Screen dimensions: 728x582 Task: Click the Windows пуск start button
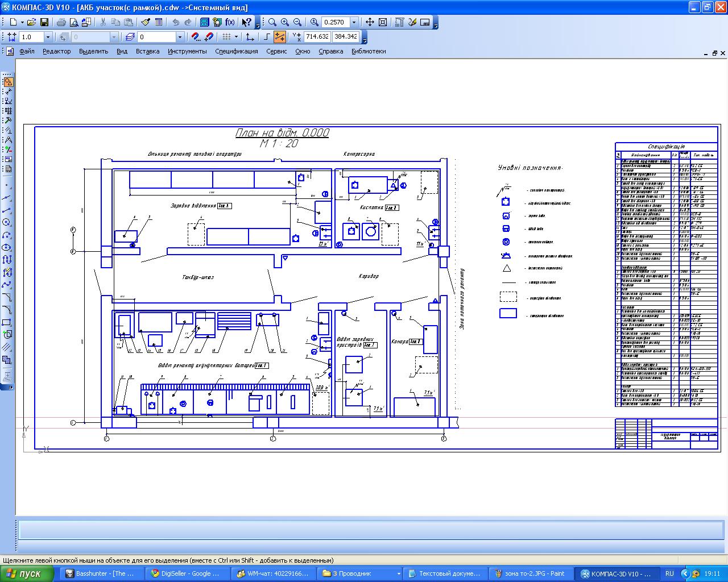27,573
